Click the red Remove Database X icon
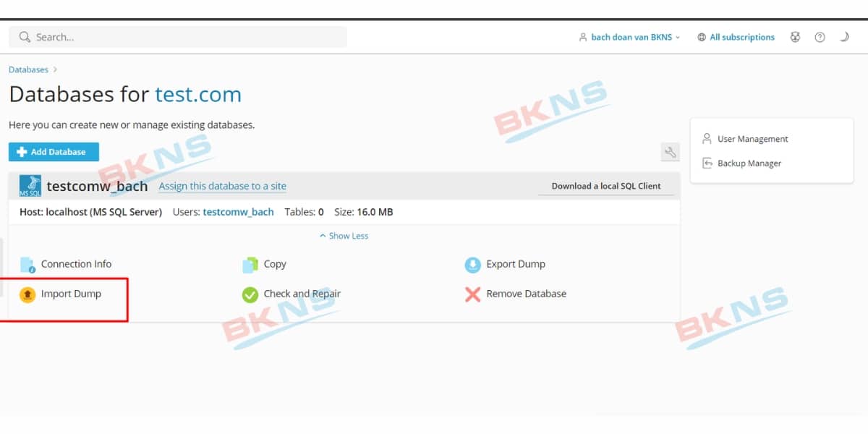Image resolution: width=868 pixels, height=434 pixels. click(x=472, y=294)
